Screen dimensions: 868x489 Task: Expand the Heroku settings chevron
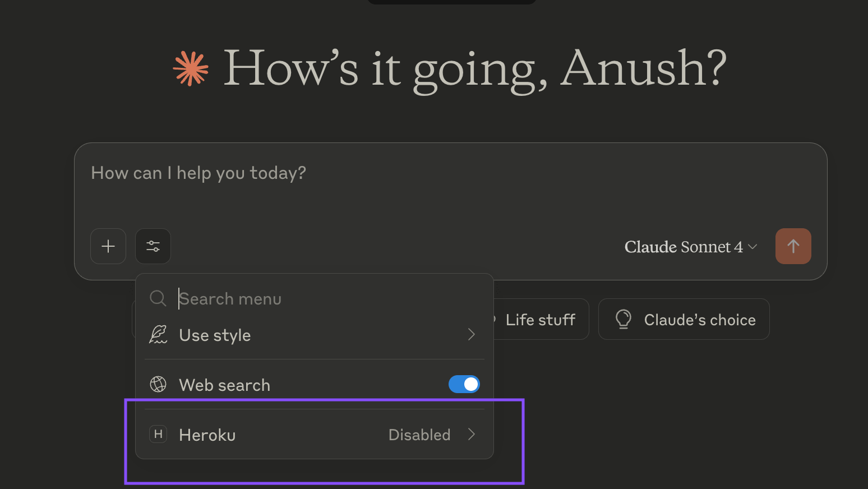[472, 434]
